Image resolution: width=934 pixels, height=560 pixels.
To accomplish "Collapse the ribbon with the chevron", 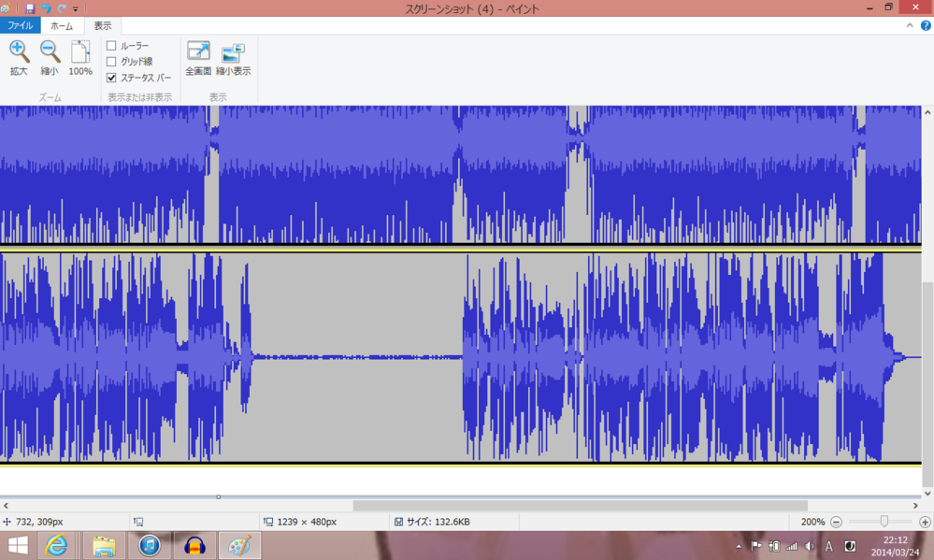I will [x=910, y=25].
